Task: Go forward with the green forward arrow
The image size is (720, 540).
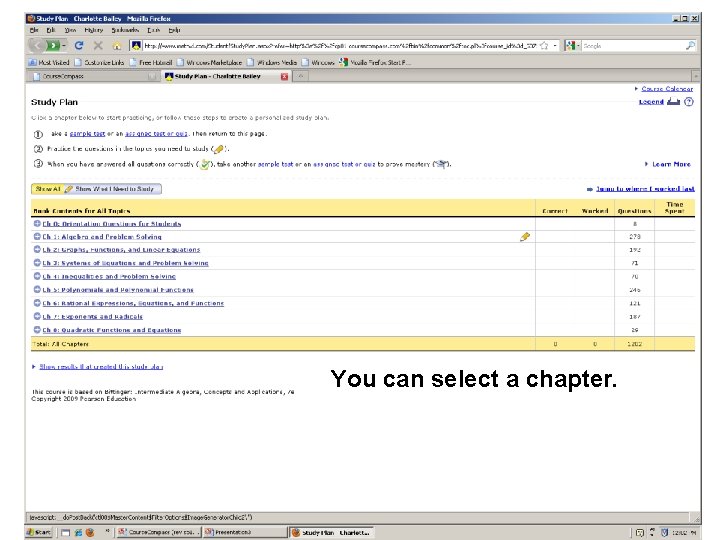Action: [x=53, y=45]
